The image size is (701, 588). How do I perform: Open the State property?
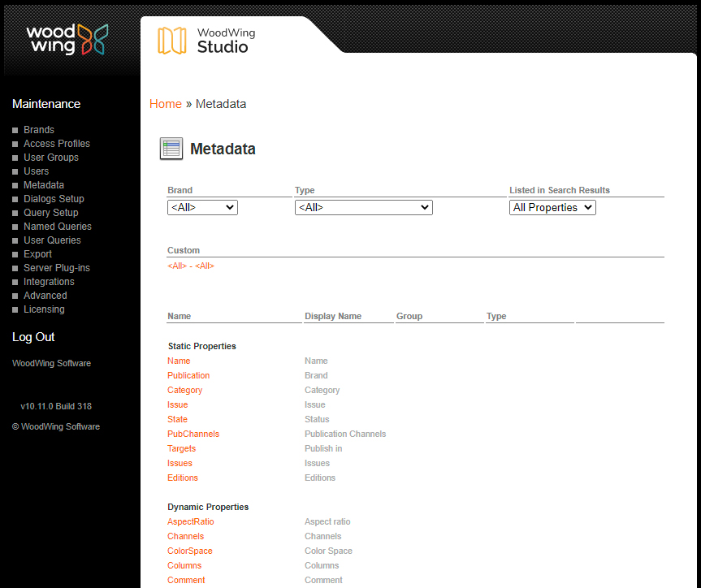pos(178,419)
